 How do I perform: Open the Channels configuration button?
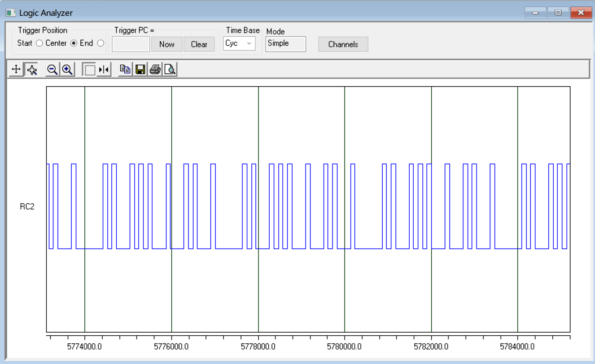click(343, 44)
